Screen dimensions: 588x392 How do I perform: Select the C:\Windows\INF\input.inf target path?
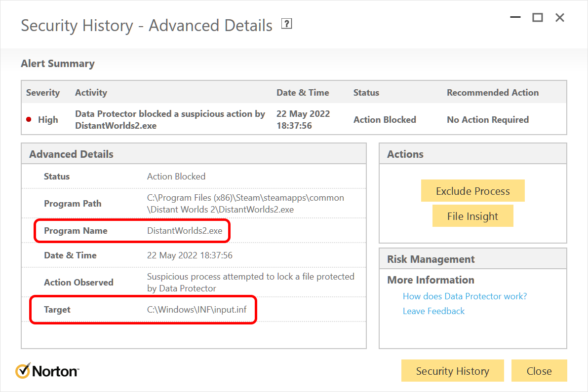point(196,310)
